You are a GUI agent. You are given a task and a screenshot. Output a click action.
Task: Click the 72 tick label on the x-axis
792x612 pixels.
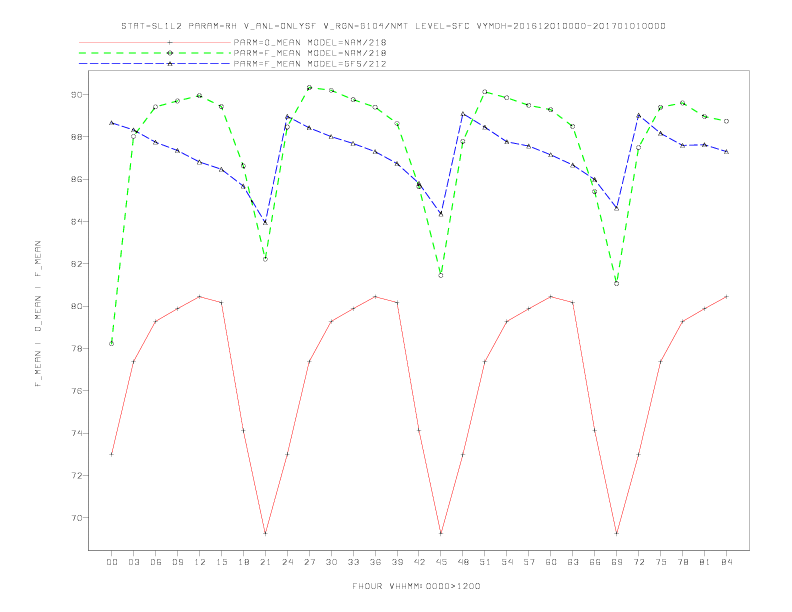pos(638,562)
